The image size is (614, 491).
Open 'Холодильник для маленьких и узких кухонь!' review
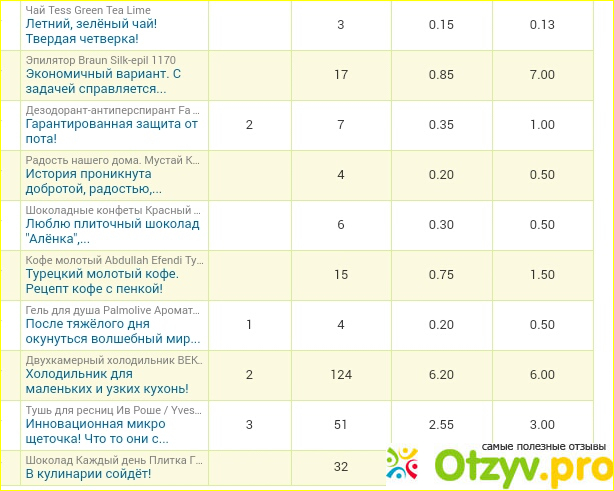click(107, 381)
